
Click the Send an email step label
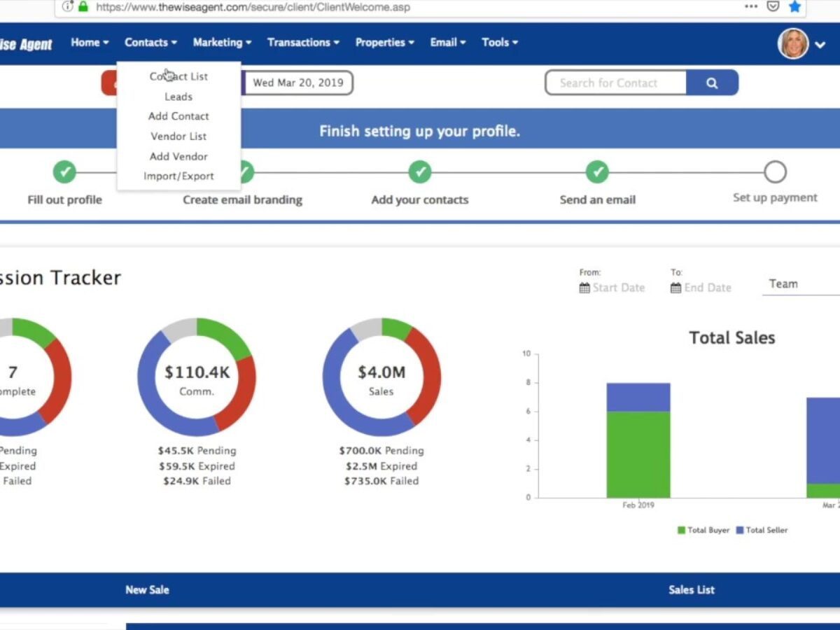click(x=598, y=200)
